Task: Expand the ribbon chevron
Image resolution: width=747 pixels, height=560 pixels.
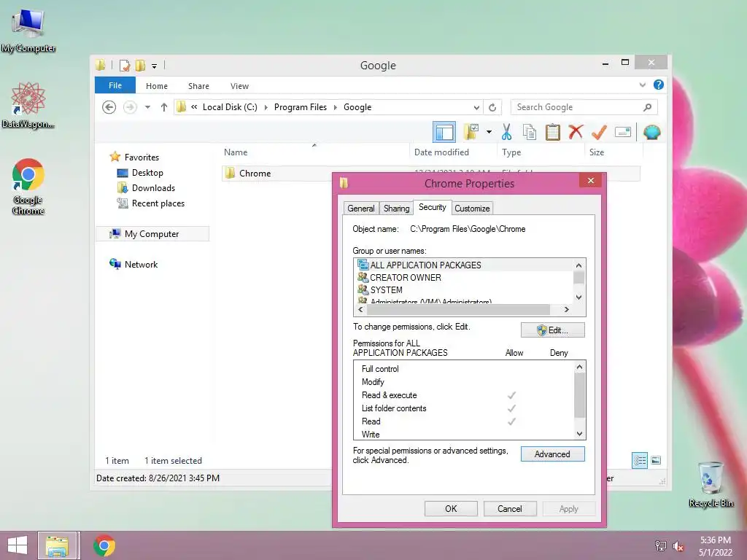Action: pos(642,85)
